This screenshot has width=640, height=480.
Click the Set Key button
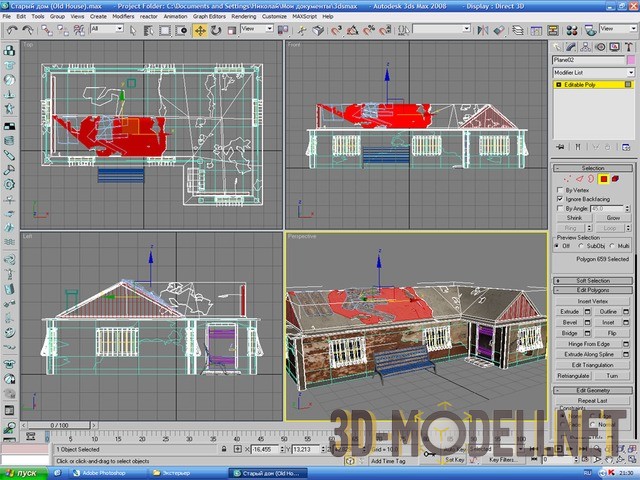point(455,459)
